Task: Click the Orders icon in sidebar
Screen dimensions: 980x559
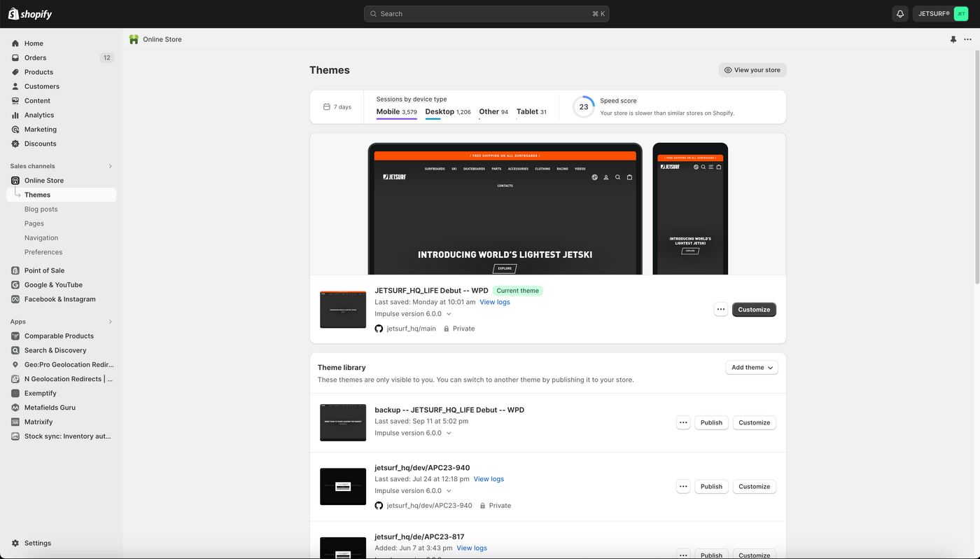Action: pyautogui.click(x=15, y=57)
